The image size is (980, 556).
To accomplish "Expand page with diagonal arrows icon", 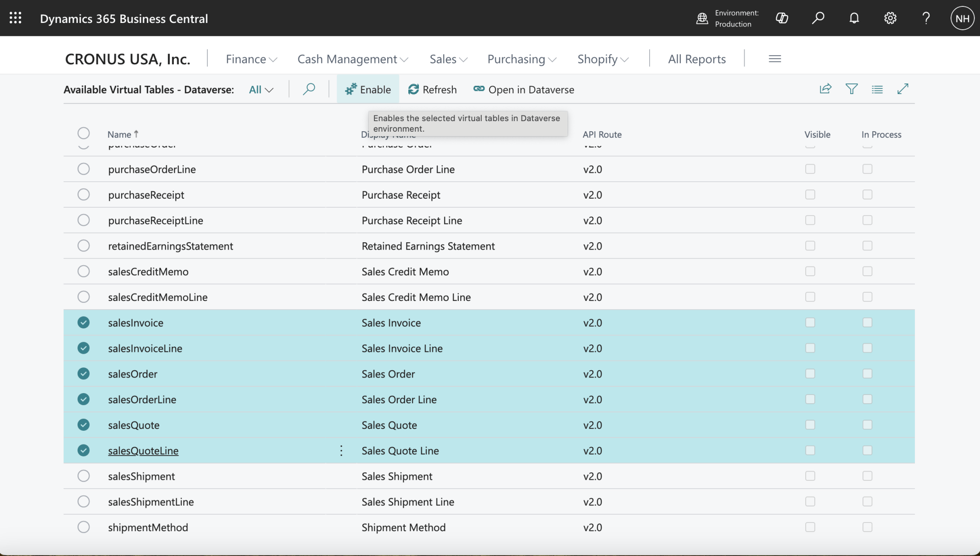I will click(x=902, y=89).
